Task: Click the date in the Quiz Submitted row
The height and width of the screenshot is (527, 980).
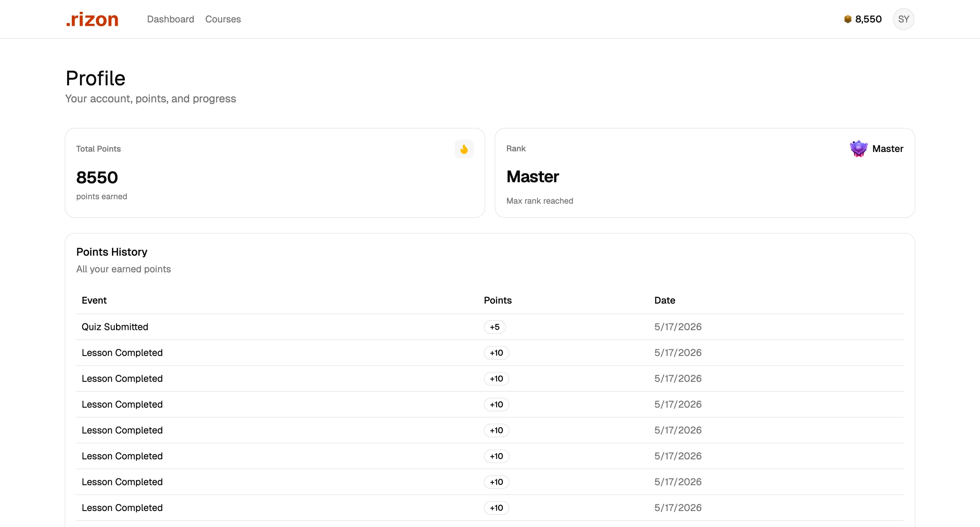Action: pyautogui.click(x=678, y=327)
